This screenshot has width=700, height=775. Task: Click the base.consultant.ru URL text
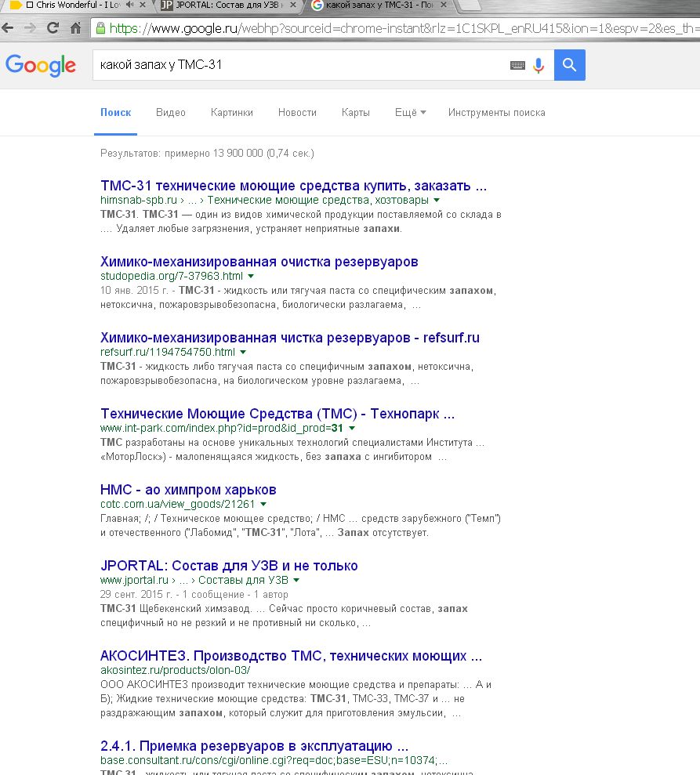point(274,761)
